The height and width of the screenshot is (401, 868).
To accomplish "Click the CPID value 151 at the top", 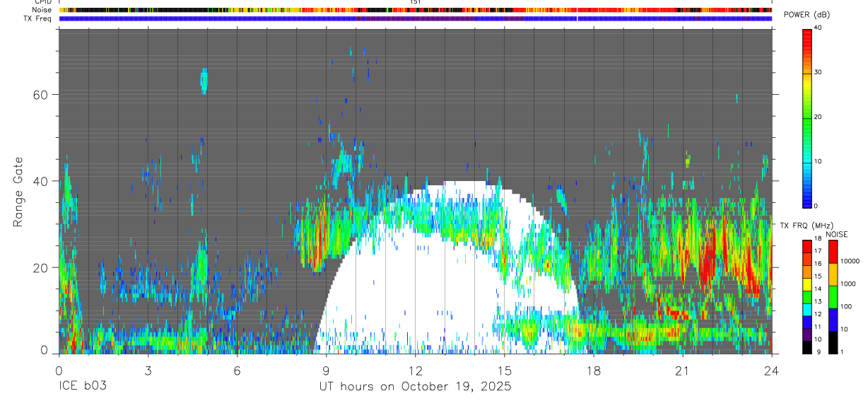I will click(x=415, y=2).
